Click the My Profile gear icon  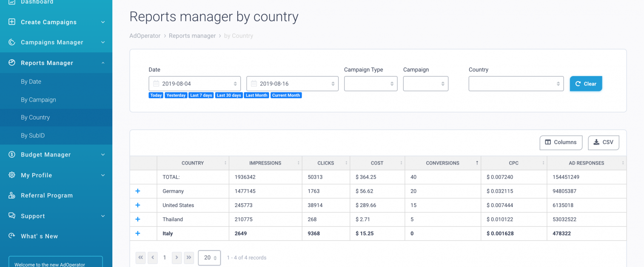(x=12, y=175)
